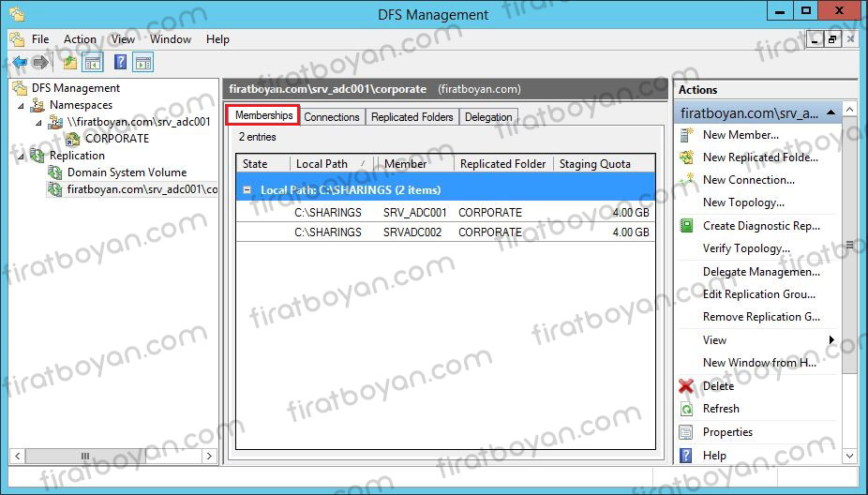The width and height of the screenshot is (868, 495).
Task: Click the red Delete X icon
Action: pos(686,386)
